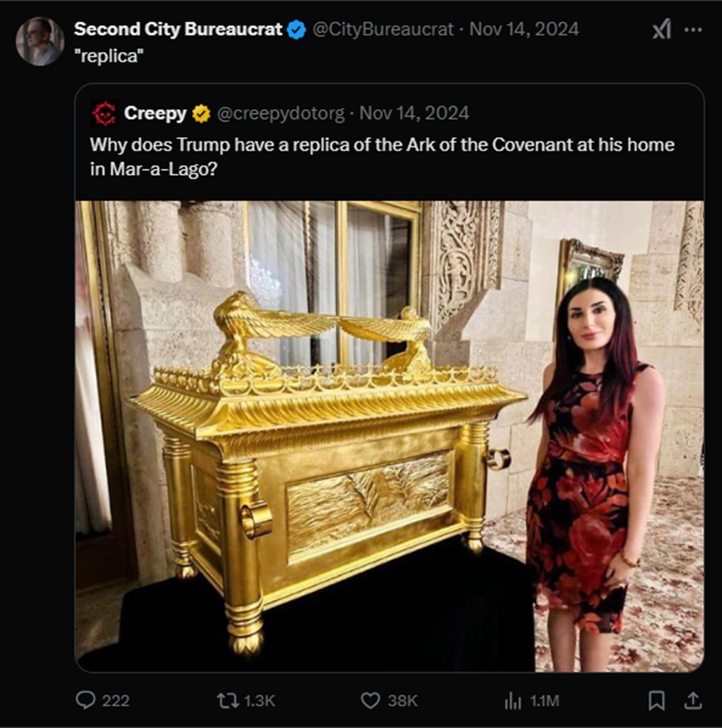
Task: Click the repost arrows icon
Action: point(227,700)
